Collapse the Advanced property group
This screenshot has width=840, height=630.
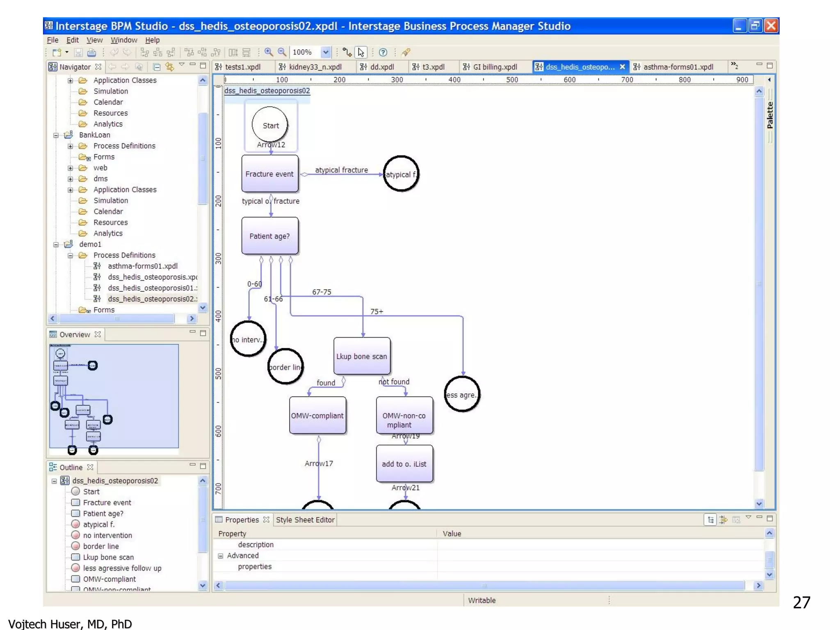[x=220, y=556]
